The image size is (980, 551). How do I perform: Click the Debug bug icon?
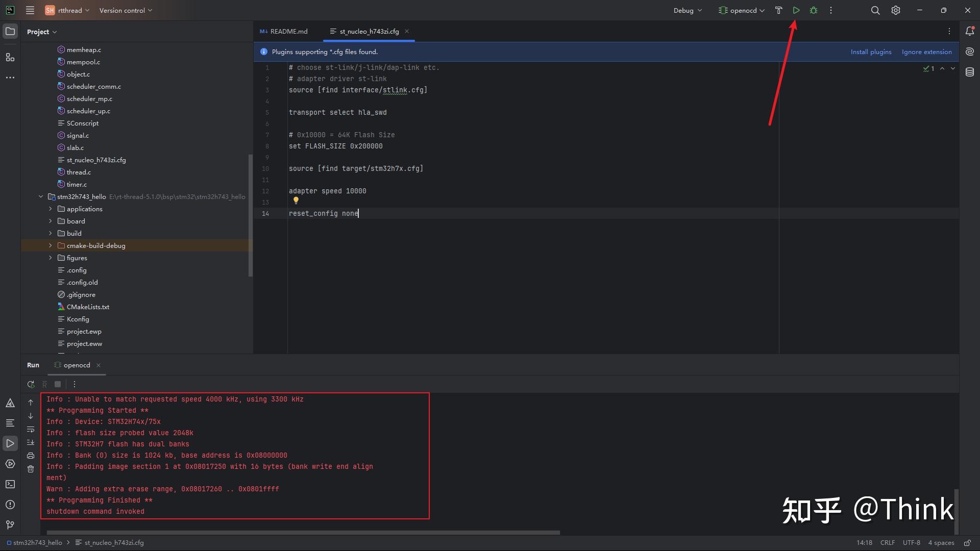coord(814,10)
